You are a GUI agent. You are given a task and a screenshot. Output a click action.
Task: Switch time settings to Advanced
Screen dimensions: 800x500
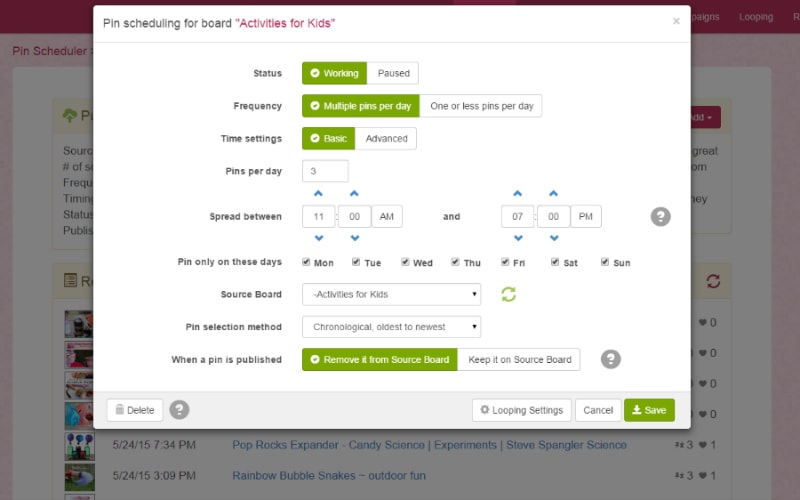pos(386,139)
